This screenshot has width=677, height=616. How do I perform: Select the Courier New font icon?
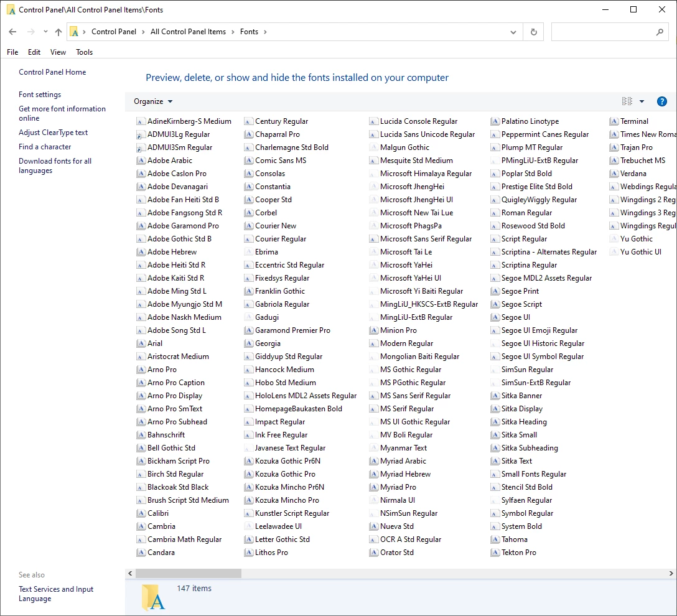248,226
